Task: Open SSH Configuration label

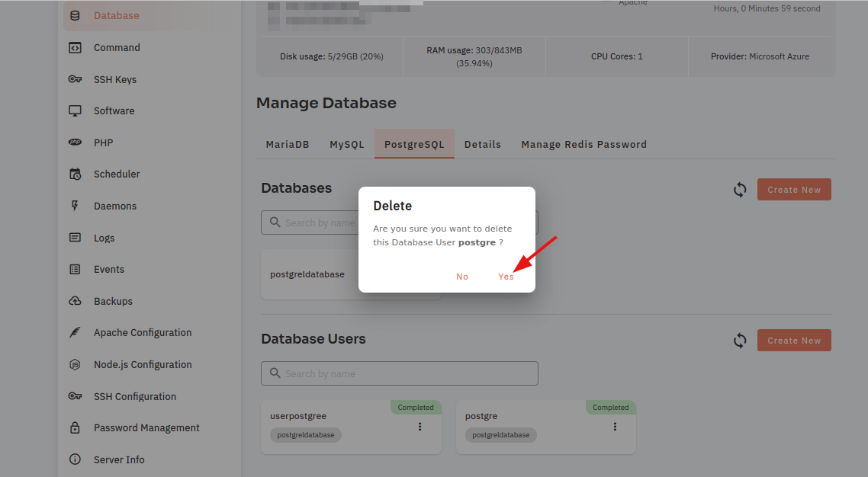Action: coord(135,397)
